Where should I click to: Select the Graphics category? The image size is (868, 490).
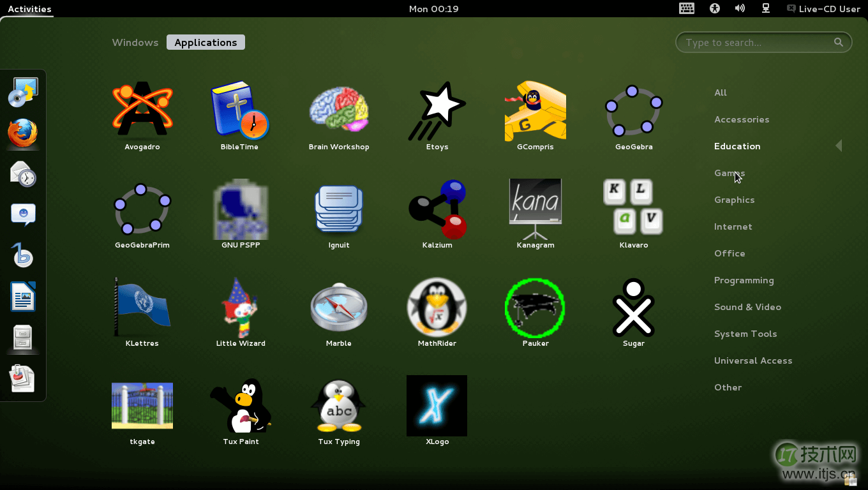point(735,200)
